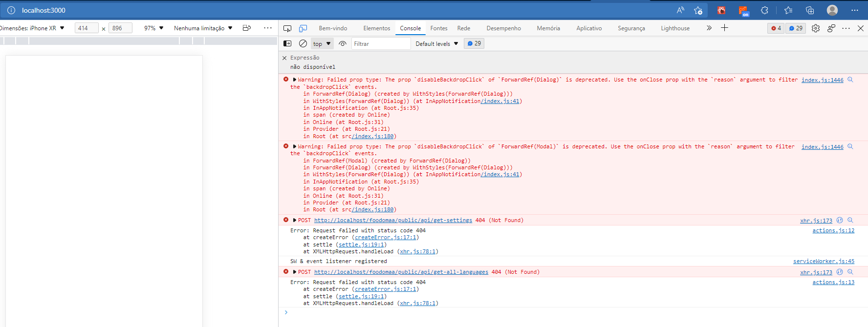Activate the inspect element picker tool

click(x=287, y=28)
